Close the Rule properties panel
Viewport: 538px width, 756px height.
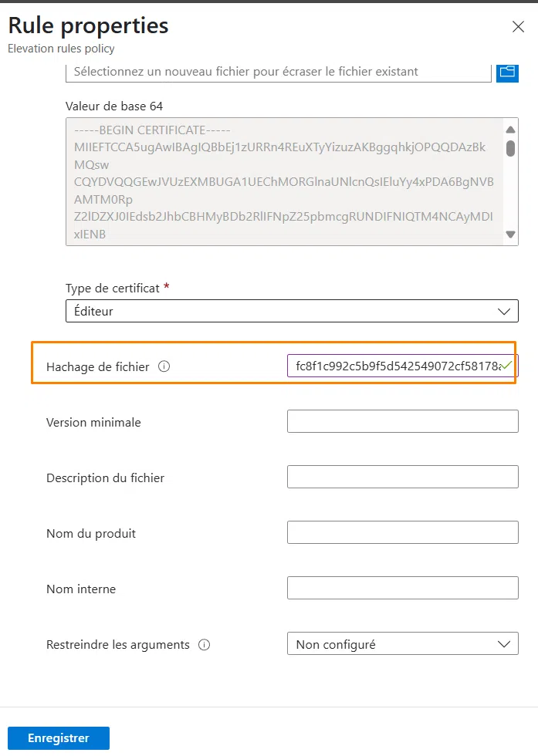(518, 25)
